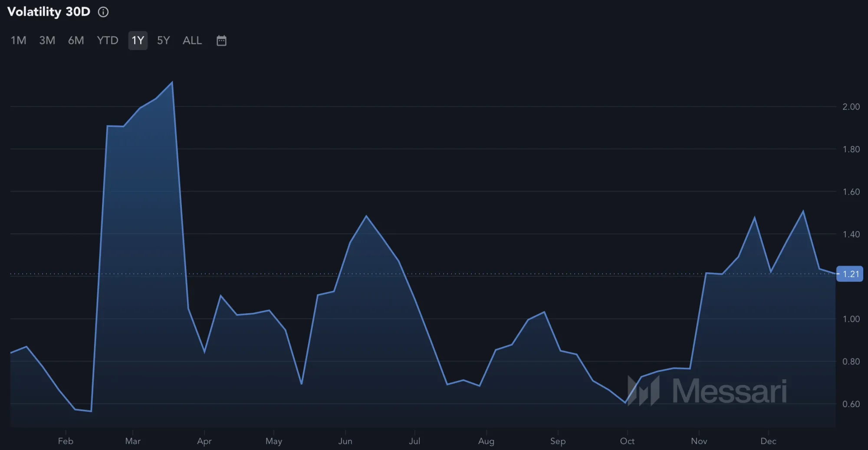Click the Jul x-axis label
Screen dimensions: 868x450
coord(414,441)
